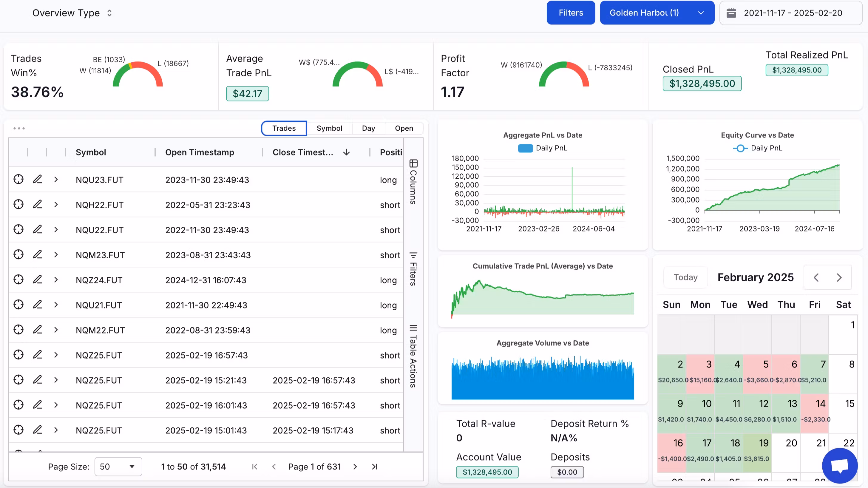The height and width of the screenshot is (488, 868).
Task: Click the blue Filters button
Action: pyautogui.click(x=571, y=13)
